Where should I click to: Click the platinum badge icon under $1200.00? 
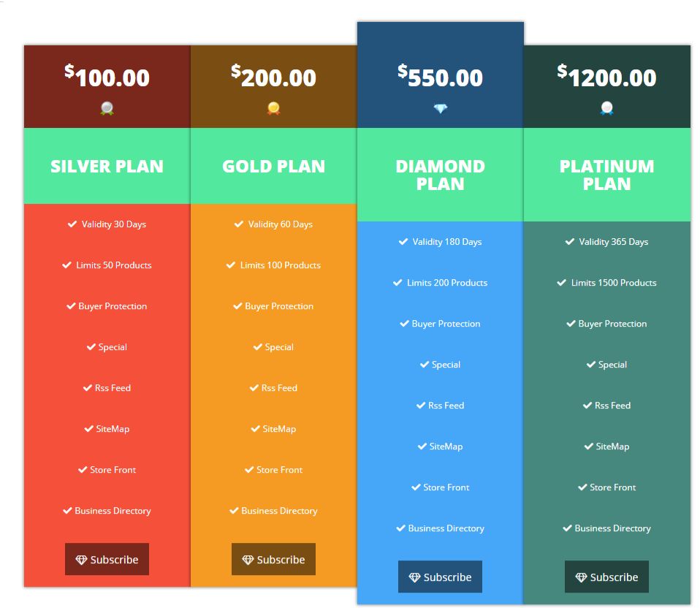606,109
